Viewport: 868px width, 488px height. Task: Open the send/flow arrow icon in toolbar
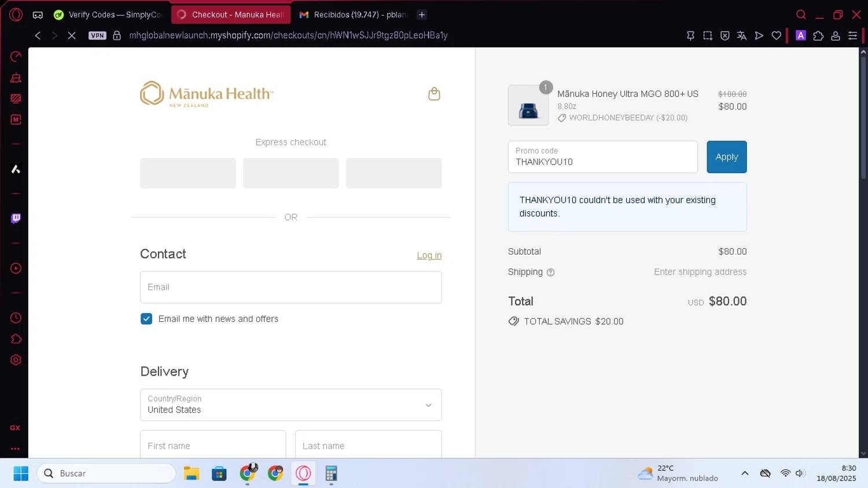(759, 36)
